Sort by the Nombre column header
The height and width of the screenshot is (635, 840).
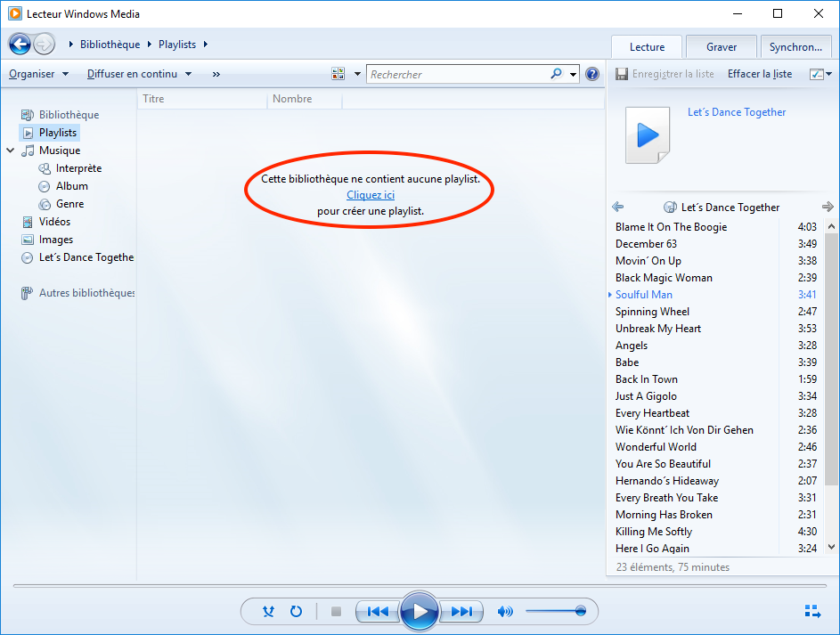pos(305,99)
